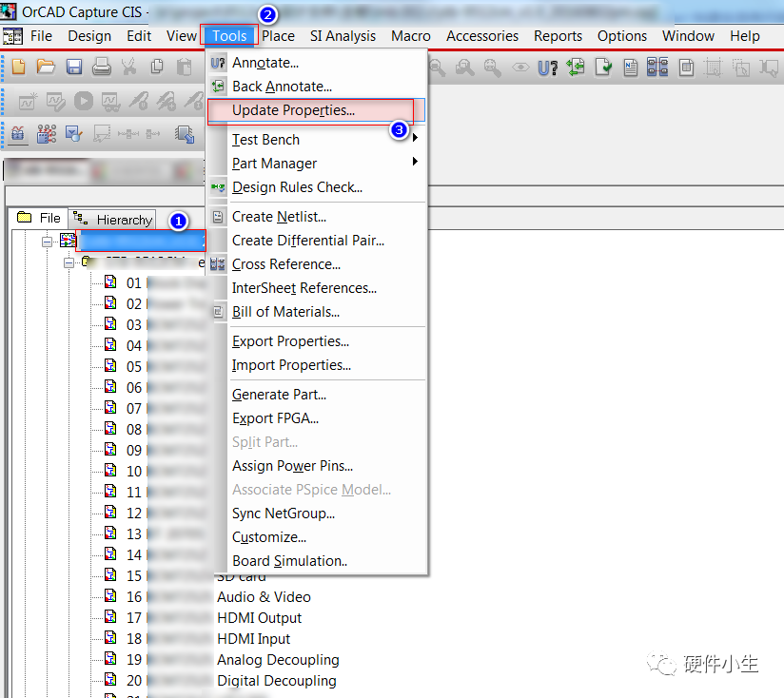Select Create Differential Pair menu entry

(317, 241)
